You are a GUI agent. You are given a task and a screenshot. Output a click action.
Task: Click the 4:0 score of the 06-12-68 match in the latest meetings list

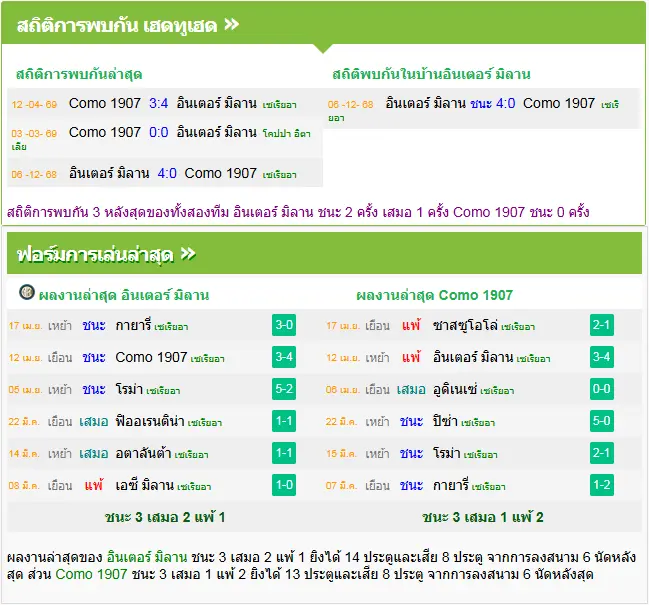(x=167, y=173)
